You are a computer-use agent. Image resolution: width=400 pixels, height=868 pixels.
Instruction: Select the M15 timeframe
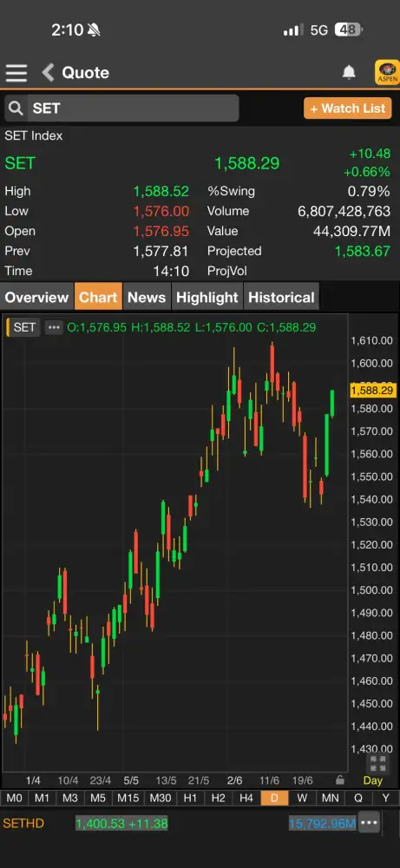tap(128, 798)
